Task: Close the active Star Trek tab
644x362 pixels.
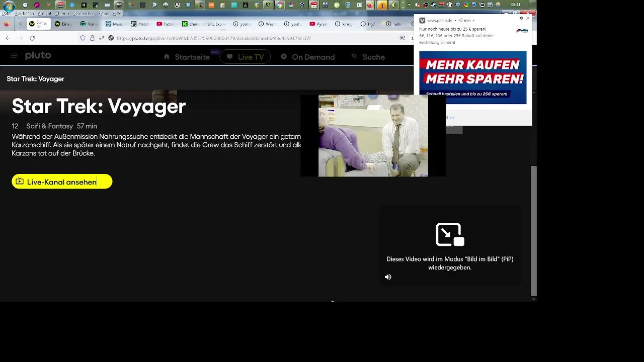Action: (x=45, y=24)
